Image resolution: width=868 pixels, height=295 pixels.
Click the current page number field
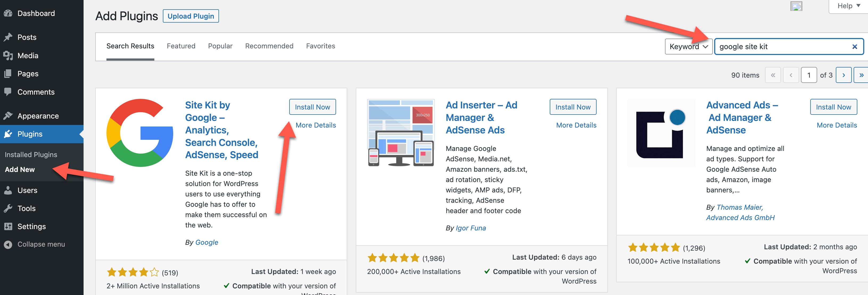809,75
